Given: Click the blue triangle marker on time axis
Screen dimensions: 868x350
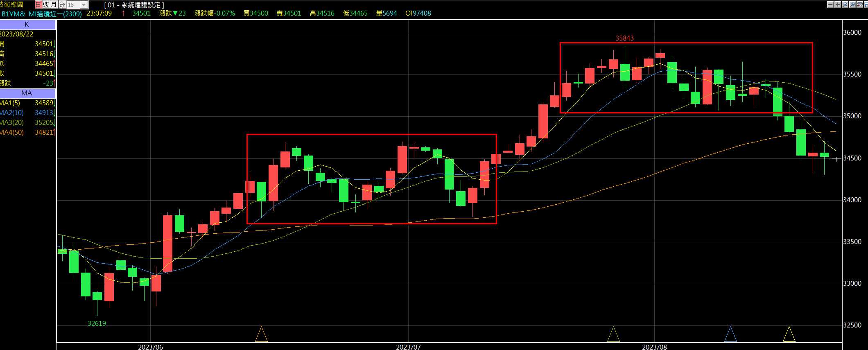Looking at the screenshot, I should click(730, 334).
